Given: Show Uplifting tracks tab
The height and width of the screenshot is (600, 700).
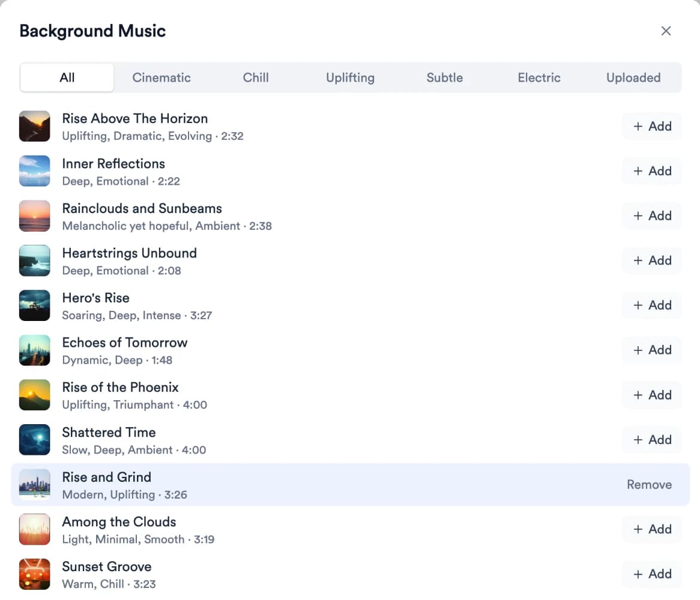Looking at the screenshot, I should pyautogui.click(x=350, y=77).
